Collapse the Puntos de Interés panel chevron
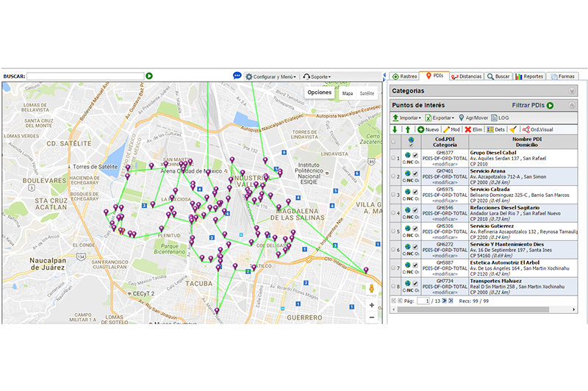588x391 pixels. [x=572, y=105]
